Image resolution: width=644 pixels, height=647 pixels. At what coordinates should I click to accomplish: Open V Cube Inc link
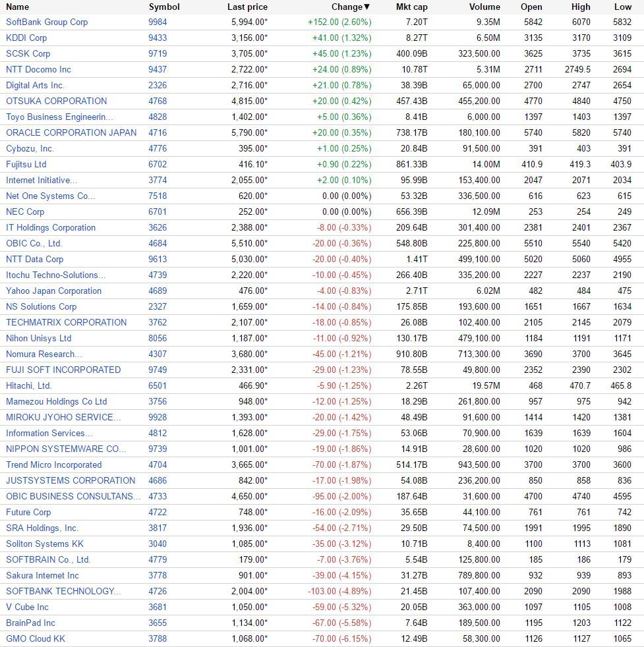tap(27, 607)
